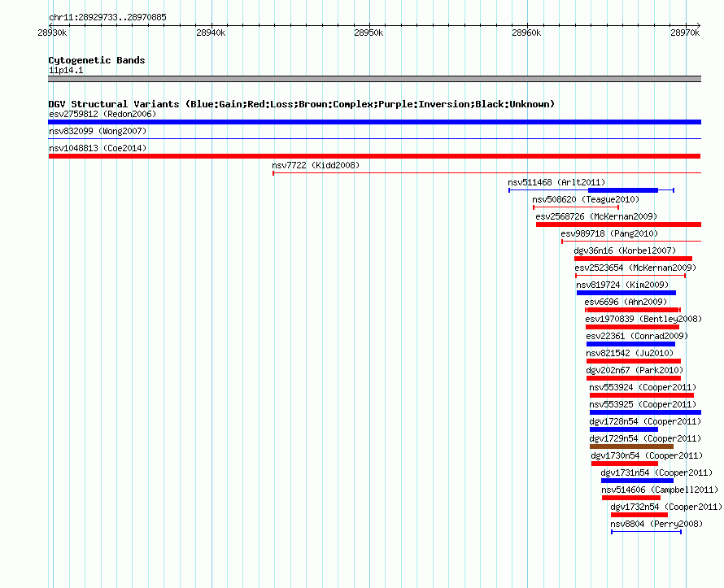Click the 28960k ruler tick label

point(526,33)
